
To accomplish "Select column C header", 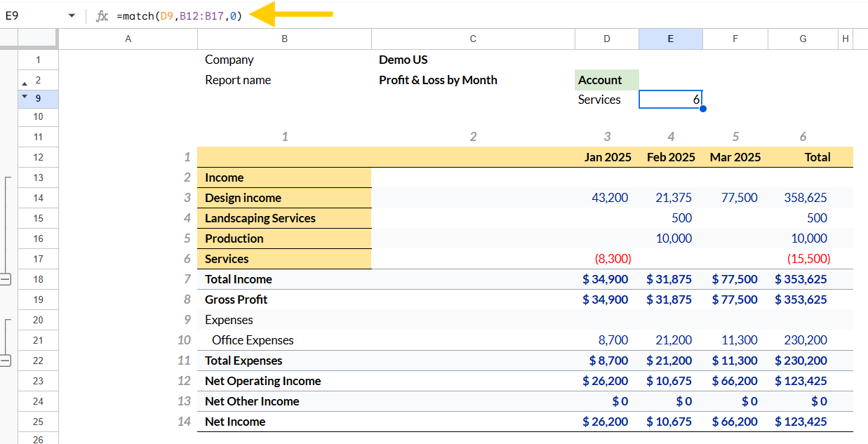I will (473, 39).
